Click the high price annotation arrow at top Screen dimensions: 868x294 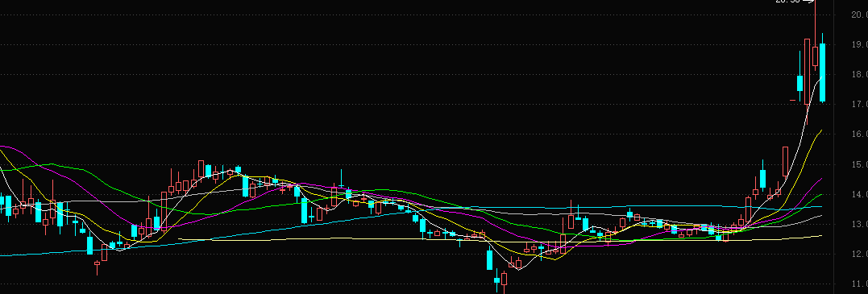click(x=808, y=1)
